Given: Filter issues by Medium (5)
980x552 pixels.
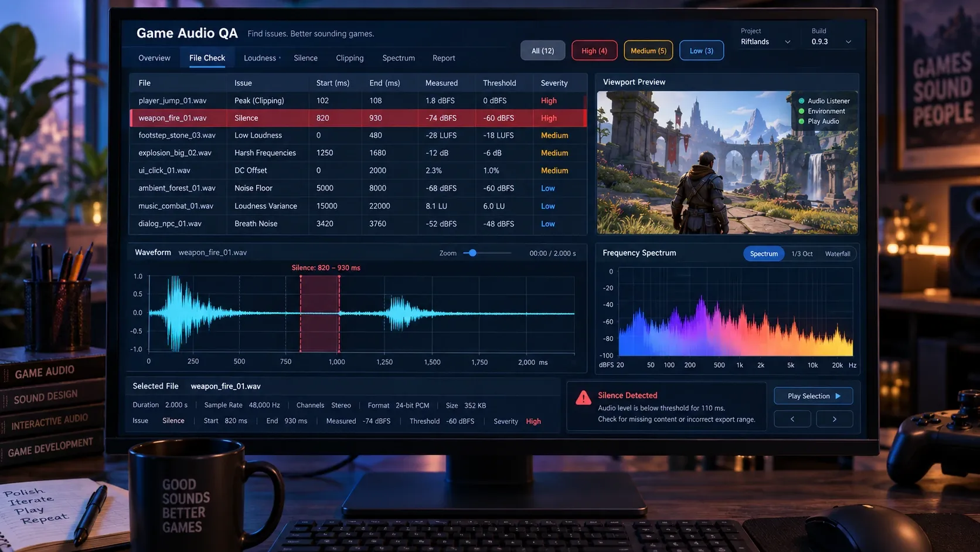Looking at the screenshot, I should tap(648, 50).
